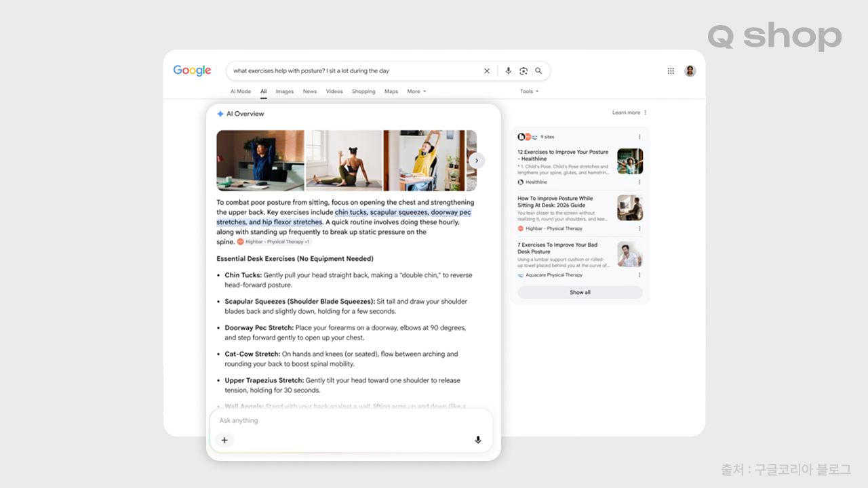Expand the More search filters dropdown

(x=416, y=91)
